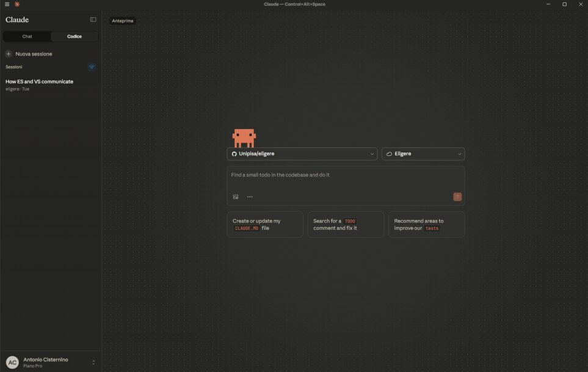Click the Claude starburst logo icon
The width and height of the screenshot is (588, 372).
[17, 4]
